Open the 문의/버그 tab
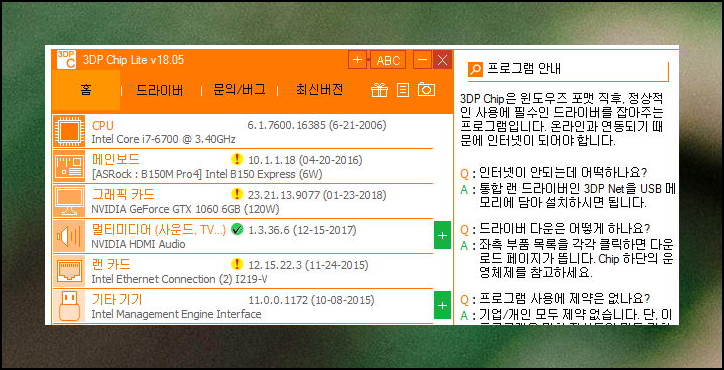The image size is (724, 370). [239, 90]
